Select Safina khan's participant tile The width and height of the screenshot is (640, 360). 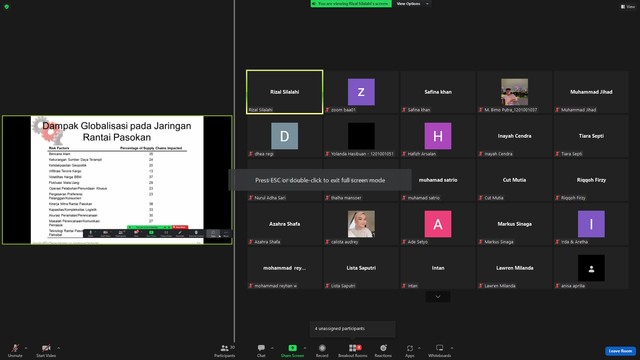coord(438,92)
